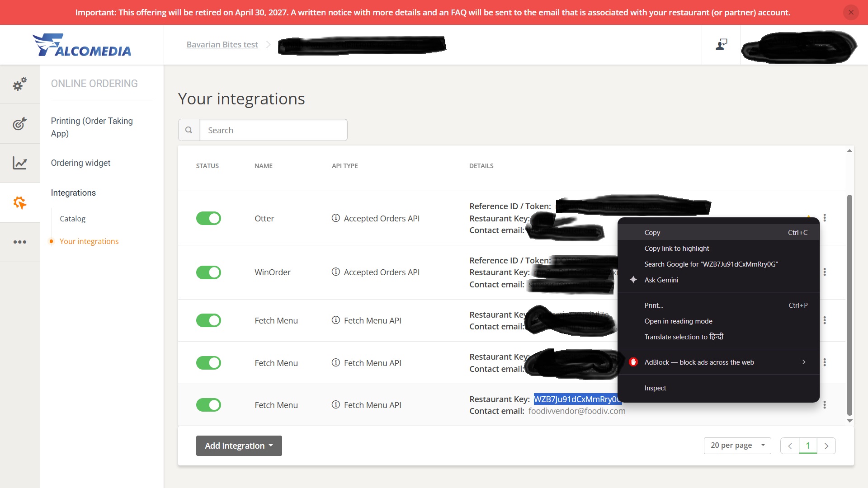Image resolution: width=868 pixels, height=488 pixels.
Task: Open the Ordering widget section
Action: [x=80, y=163]
